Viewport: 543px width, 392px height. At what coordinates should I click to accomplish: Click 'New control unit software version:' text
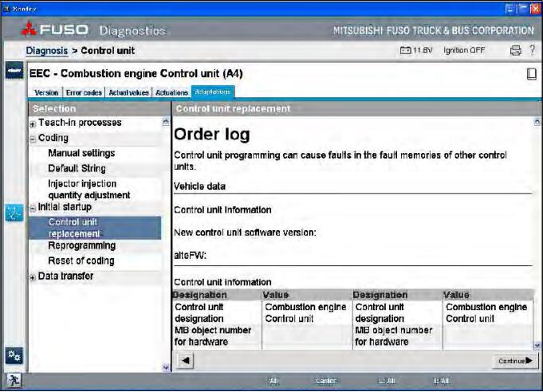pos(245,232)
